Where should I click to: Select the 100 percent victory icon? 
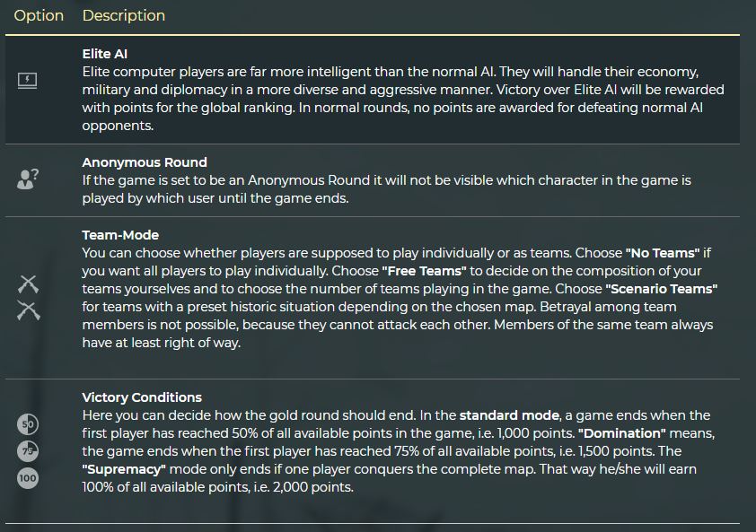click(28, 478)
